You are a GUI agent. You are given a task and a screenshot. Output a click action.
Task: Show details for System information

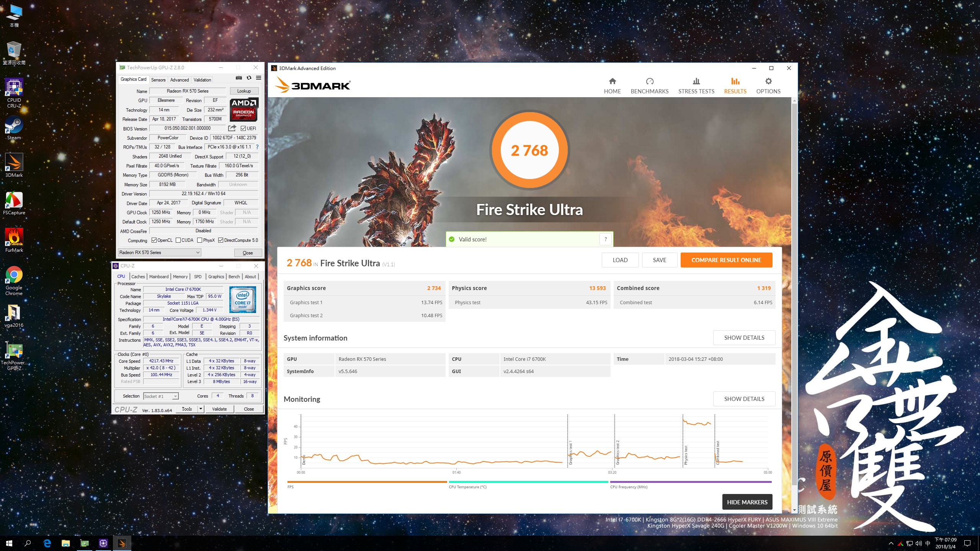(744, 338)
